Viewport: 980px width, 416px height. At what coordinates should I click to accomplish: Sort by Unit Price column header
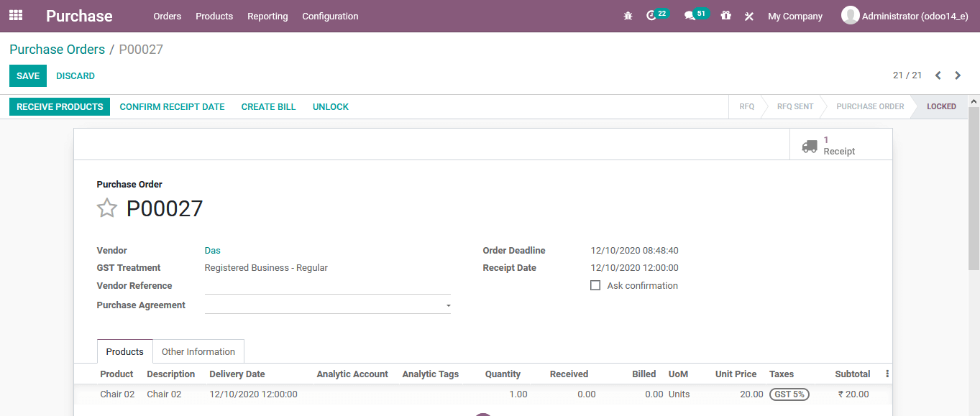click(736, 374)
